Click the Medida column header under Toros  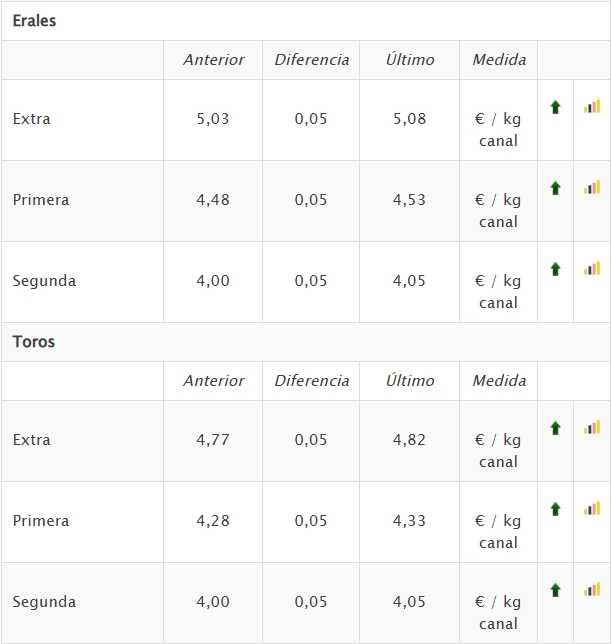pyautogui.click(x=499, y=381)
